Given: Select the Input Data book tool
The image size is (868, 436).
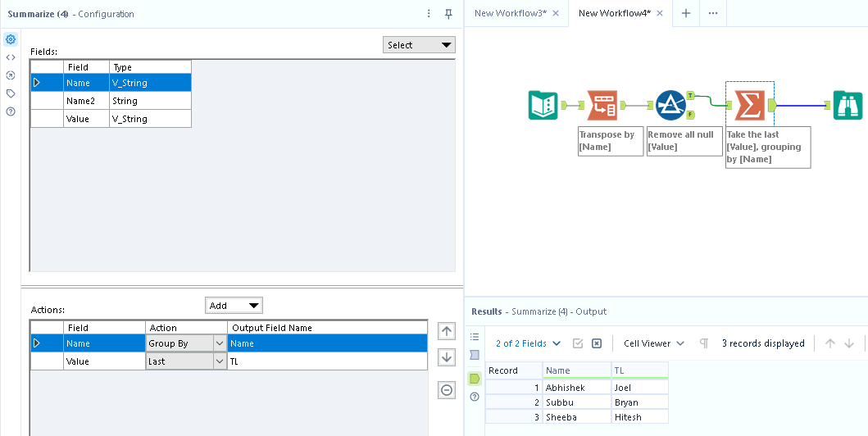Looking at the screenshot, I should click(x=543, y=106).
